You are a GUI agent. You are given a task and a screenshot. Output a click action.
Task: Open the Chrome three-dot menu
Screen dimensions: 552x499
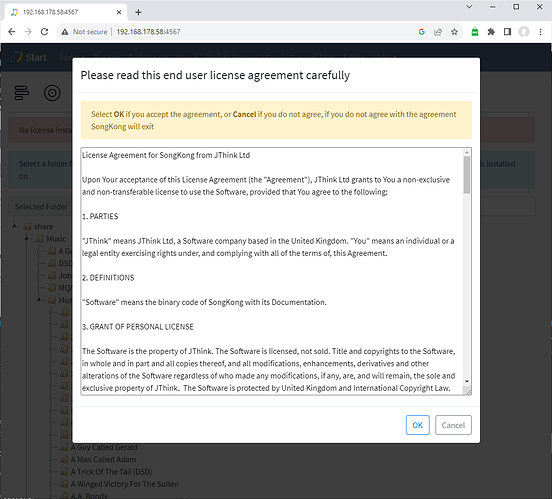coord(540,32)
